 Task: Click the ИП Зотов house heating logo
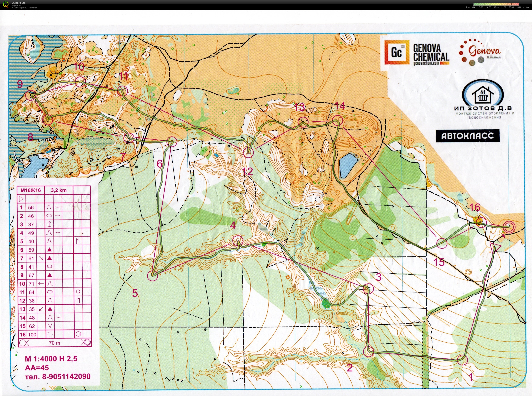point(483,95)
